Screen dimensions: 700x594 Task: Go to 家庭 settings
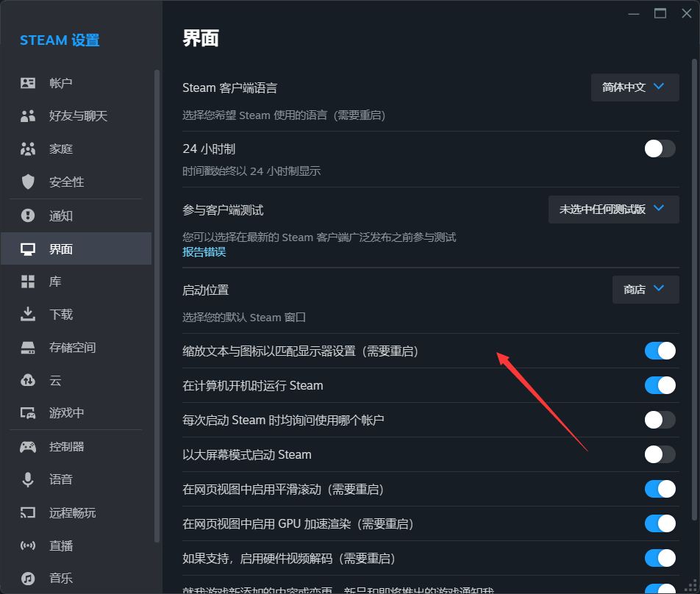pyautogui.click(x=76, y=148)
